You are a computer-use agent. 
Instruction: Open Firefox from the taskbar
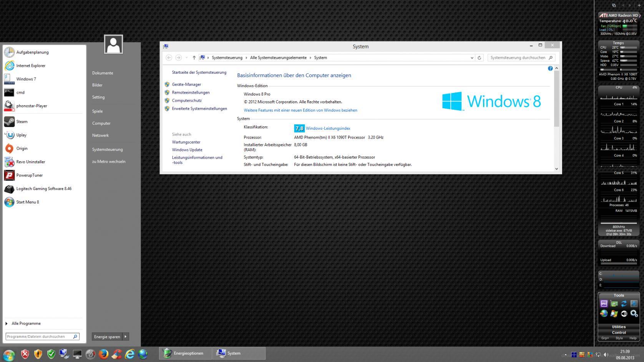point(103,354)
